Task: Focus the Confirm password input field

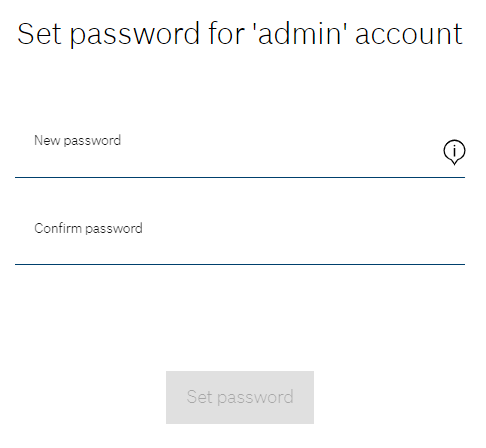Action: pos(240,240)
